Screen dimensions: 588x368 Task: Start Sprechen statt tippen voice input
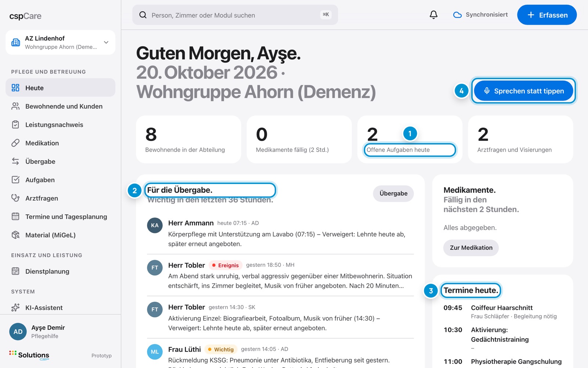tap(524, 91)
